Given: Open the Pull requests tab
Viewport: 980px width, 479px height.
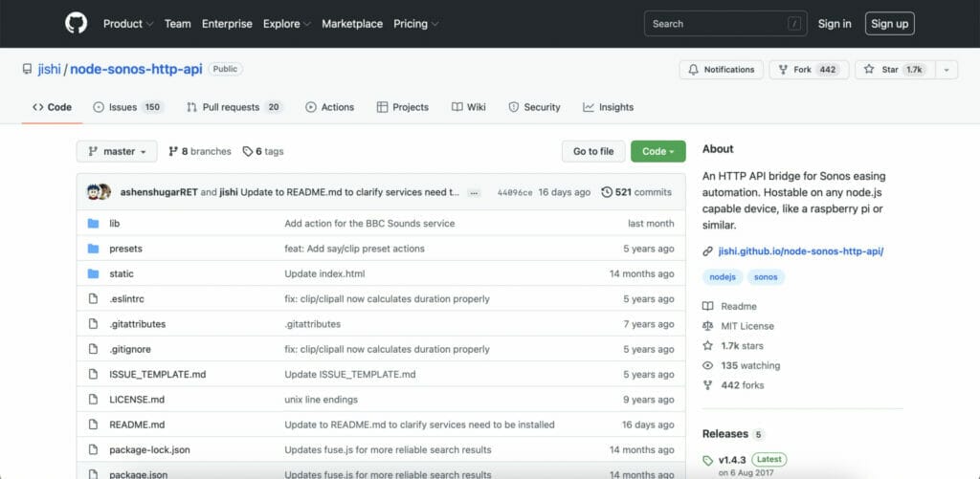Looking at the screenshot, I should (x=234, y=107).
